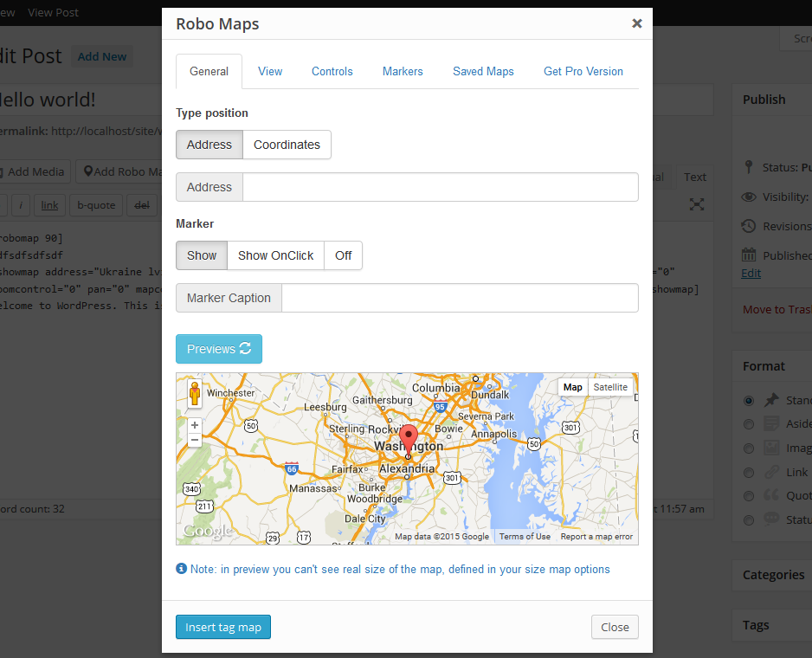Select the Link format chain icon
The height and width of the screenshot is (658, 812).
771,472
